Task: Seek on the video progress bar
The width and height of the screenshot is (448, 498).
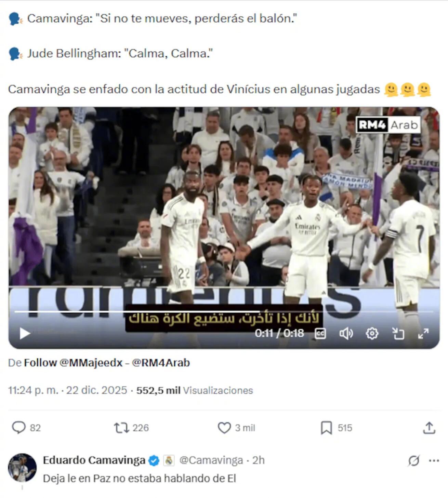Action: [224, 311]
